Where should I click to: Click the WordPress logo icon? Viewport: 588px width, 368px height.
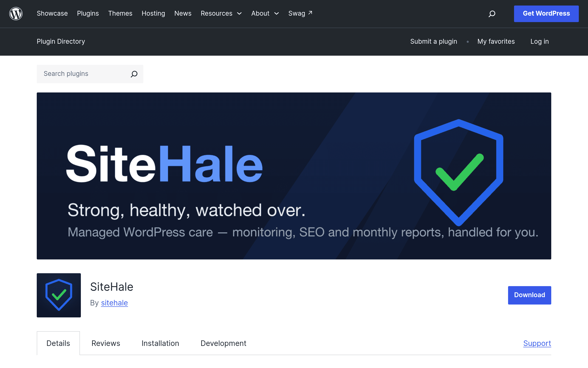pos(16,14)
